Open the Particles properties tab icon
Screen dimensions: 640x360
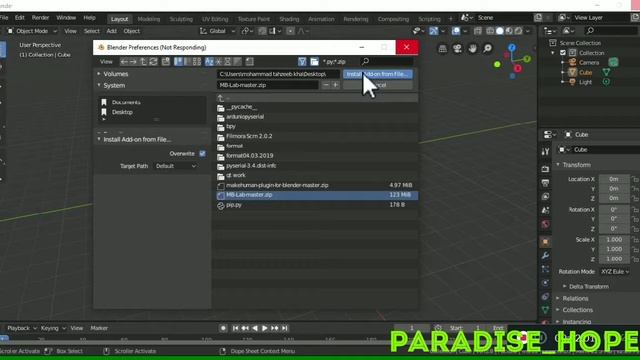(545, 269)
